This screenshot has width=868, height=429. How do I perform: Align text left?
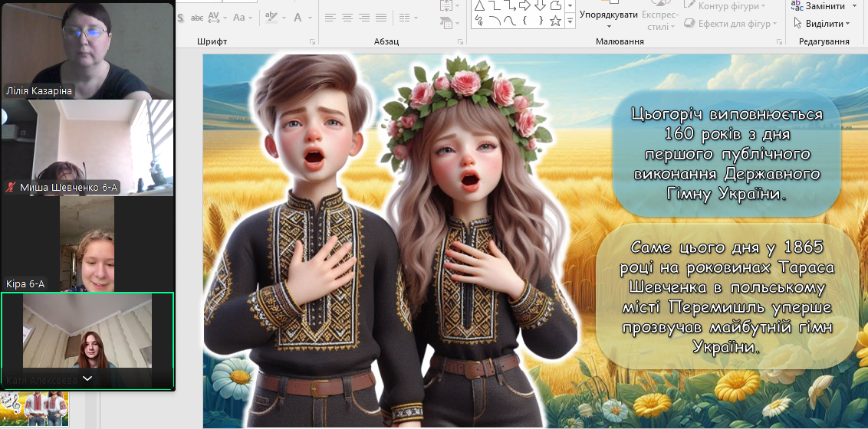(x=330, y=18)
